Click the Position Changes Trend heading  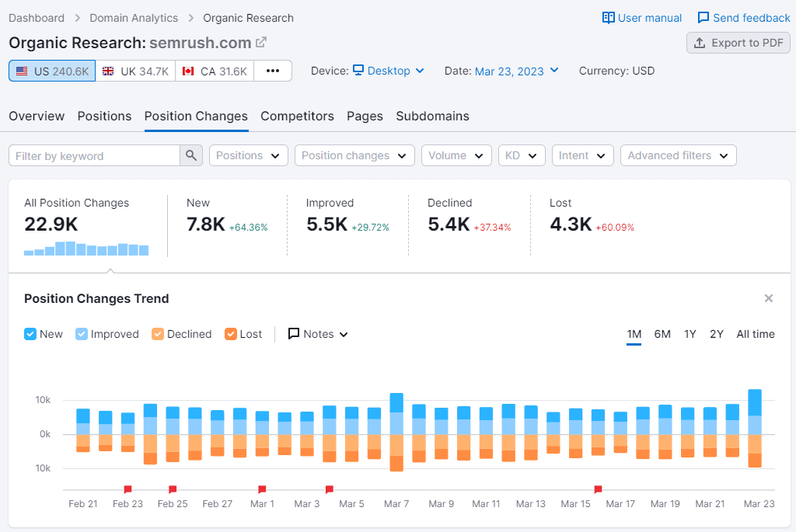point(96,299)
